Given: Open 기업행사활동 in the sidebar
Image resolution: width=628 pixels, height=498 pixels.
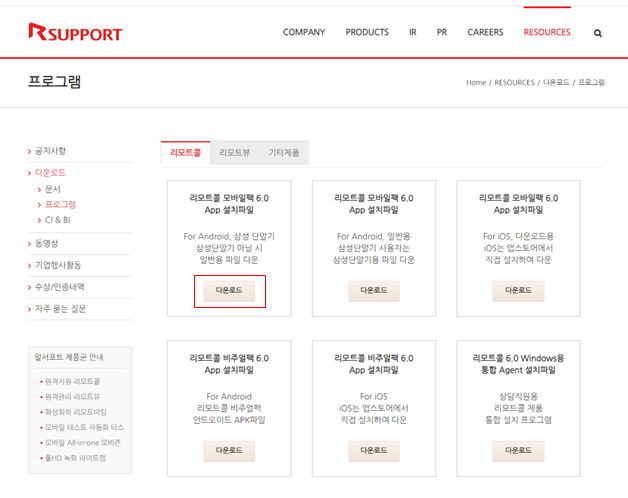Looking at the screenshot, I should (x=58, y=265).
